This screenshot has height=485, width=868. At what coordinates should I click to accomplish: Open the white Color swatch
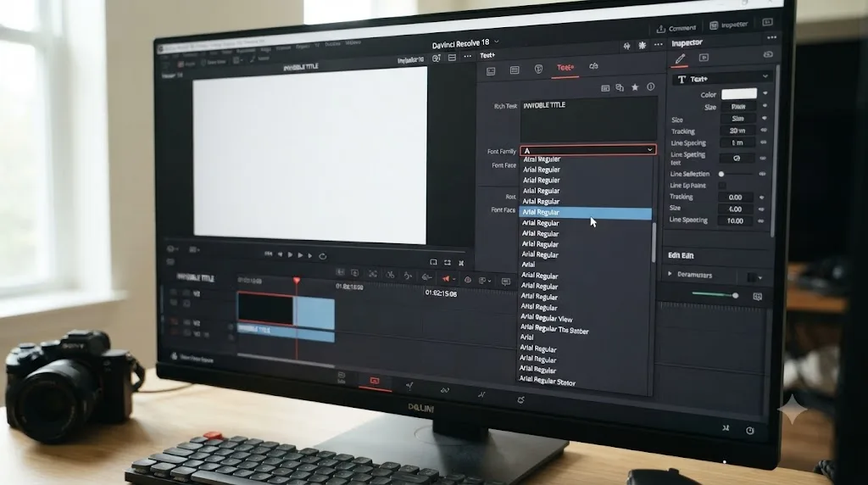739,93
